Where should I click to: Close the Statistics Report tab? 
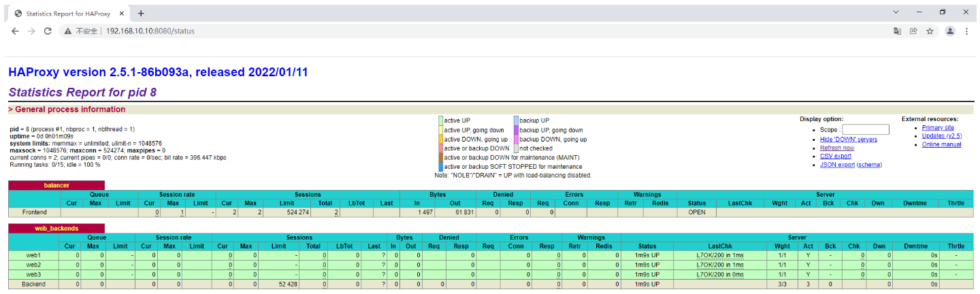tap(121, 13)
